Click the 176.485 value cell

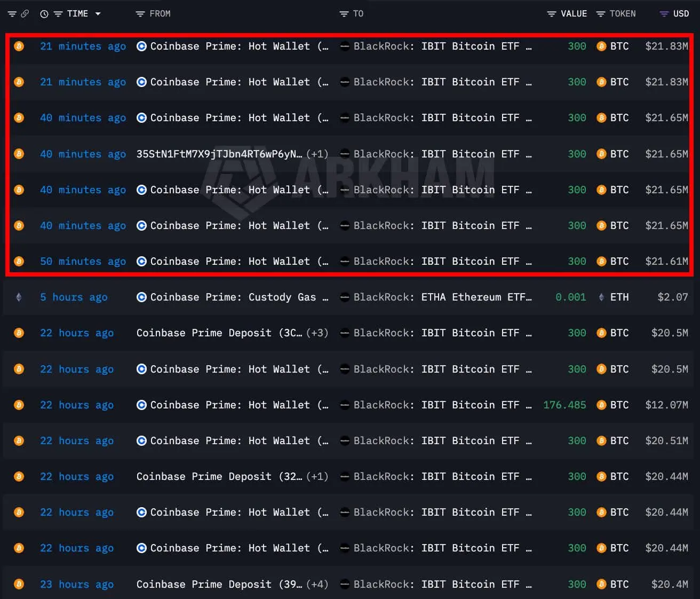[564, 405]
